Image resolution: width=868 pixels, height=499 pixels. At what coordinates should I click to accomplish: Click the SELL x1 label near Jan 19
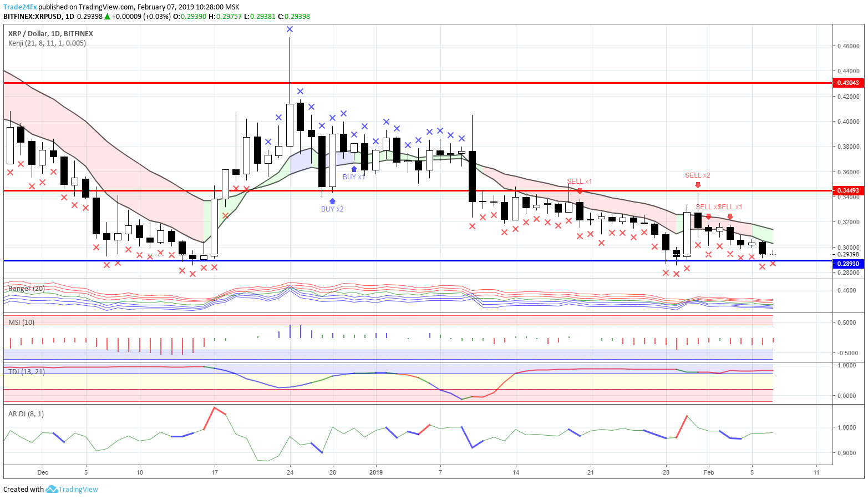pyautogui.click(x=579, y=182)
